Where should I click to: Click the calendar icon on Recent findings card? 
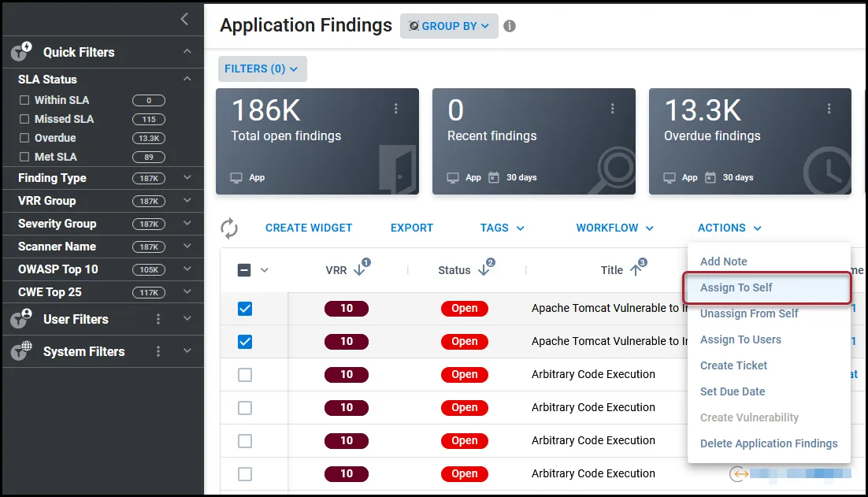coord(493,178)
